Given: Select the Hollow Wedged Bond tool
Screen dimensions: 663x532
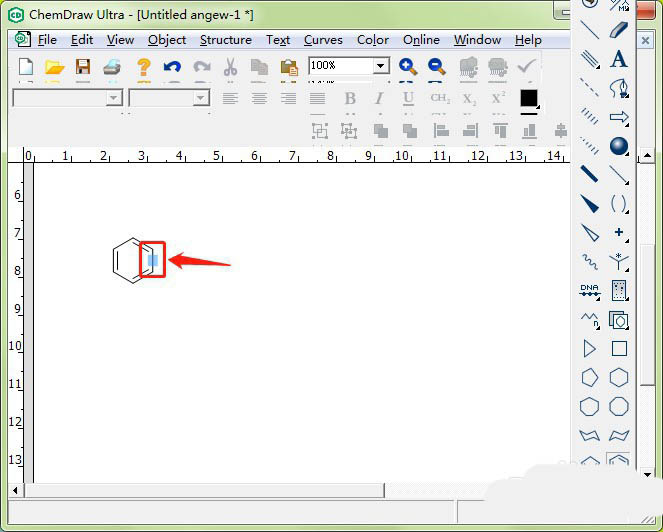Looking at the screenshot, I should 589,233.
